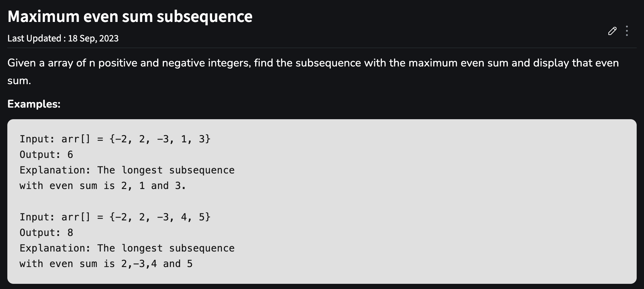Click the word 'subsequence' in the article title
Screen dimensions: 644x289
point(204,16)
